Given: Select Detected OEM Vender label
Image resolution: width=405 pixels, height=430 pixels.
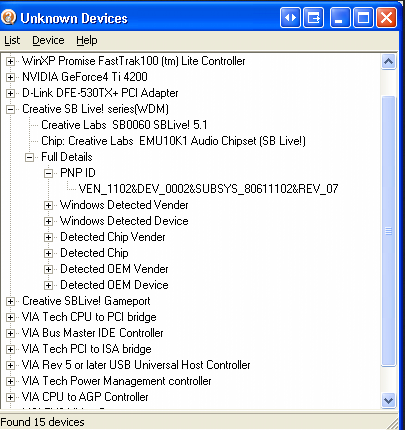Looking at the screenshot, I should (114, 269).
